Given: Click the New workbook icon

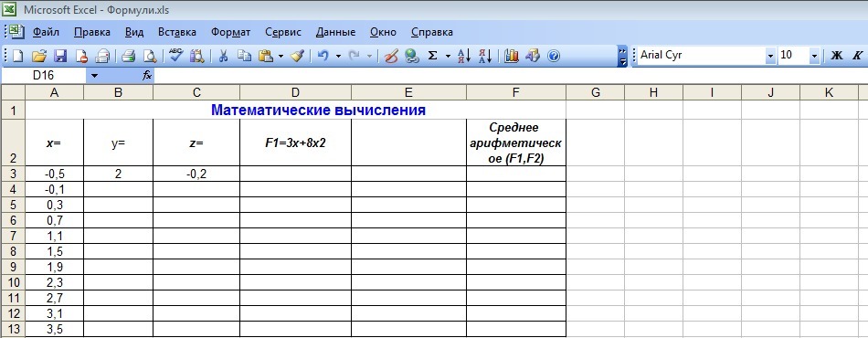Looking at the screenshot, I should (x=18, y=56).
